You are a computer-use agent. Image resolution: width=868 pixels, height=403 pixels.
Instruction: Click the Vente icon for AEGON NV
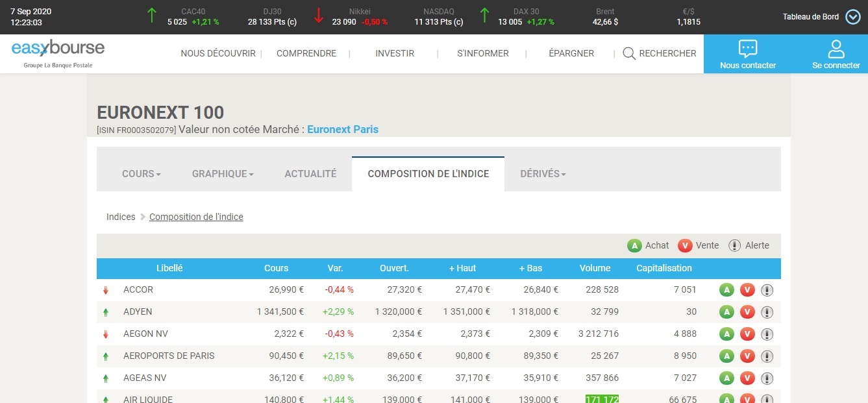(x=747, y=334)
